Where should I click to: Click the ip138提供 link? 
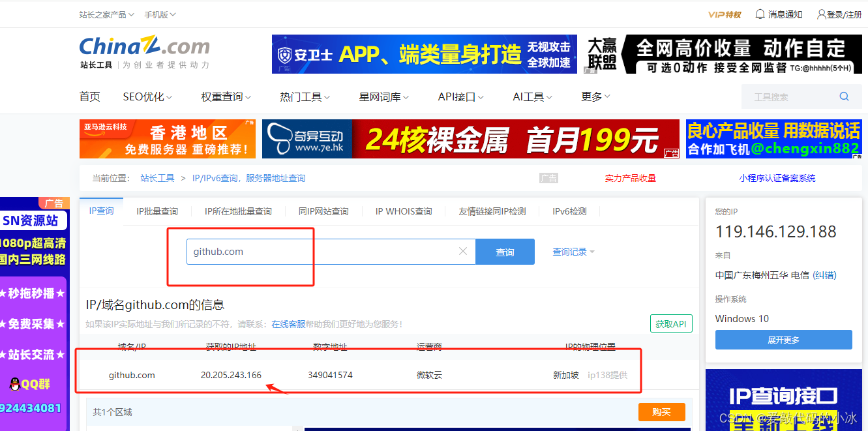click(607, 375)
